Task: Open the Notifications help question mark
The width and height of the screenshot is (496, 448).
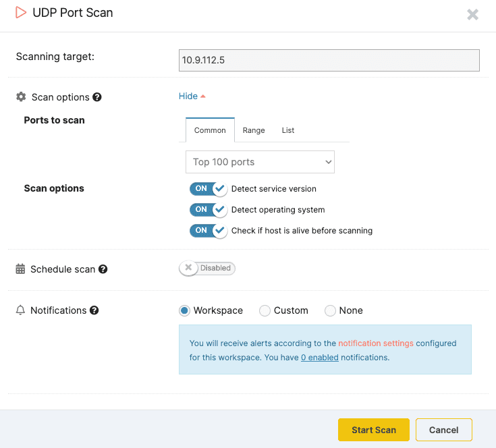Action: coord(94,310)
